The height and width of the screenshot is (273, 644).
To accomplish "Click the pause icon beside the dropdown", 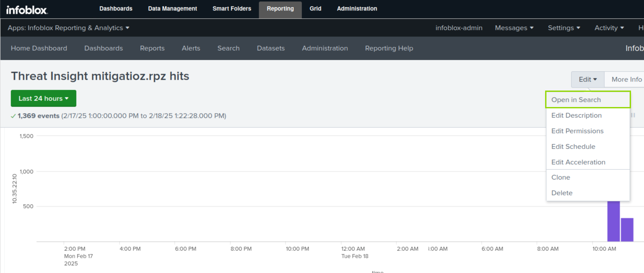I will [x=633, y=115].
